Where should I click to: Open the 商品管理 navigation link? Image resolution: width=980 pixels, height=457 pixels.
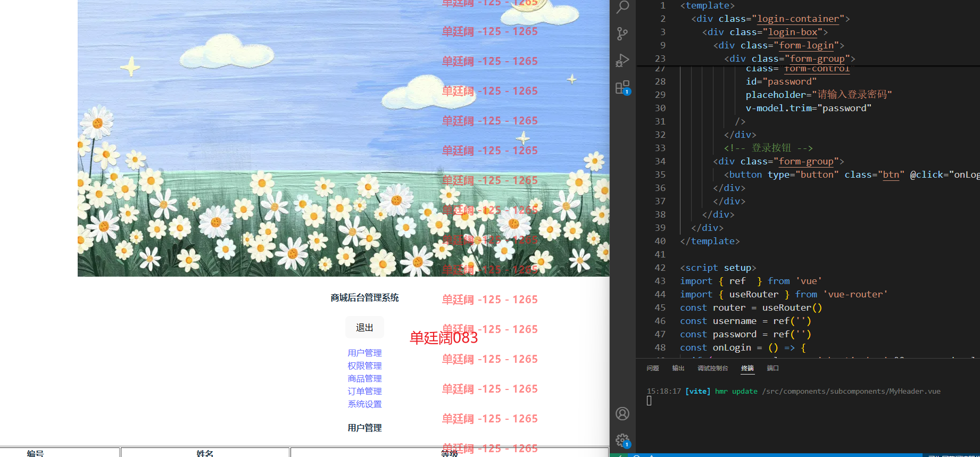click(364, 378)
